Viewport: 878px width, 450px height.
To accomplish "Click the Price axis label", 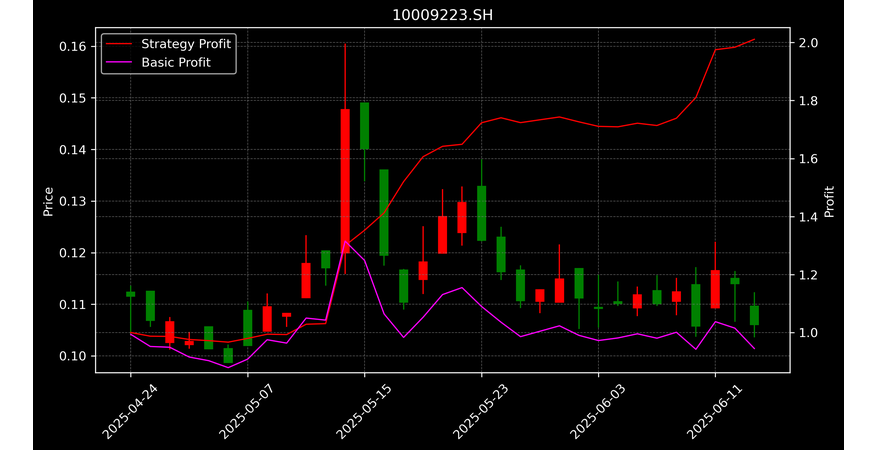I will click(x=48, y=202).
